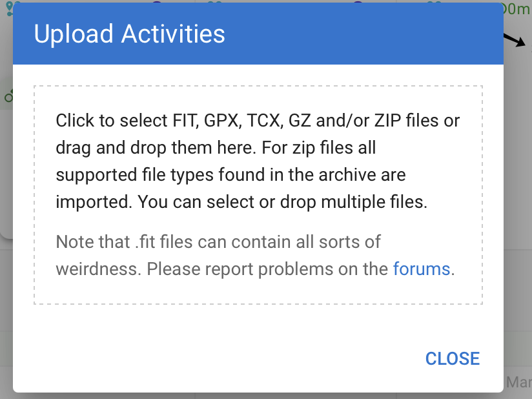The height and width of the screenshot is (399, 532).
Task: Click the "Upload Activities" dialog title
Action: [129, 34]
